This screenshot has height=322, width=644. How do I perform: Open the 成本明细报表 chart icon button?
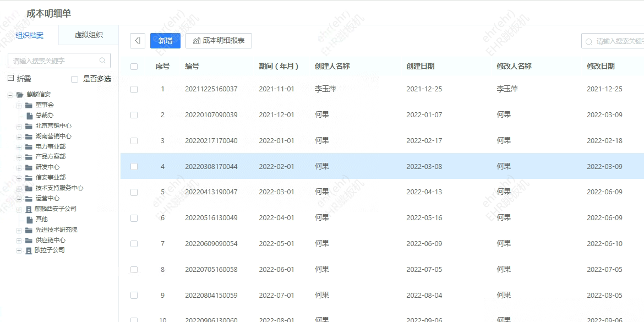point(196,40)
